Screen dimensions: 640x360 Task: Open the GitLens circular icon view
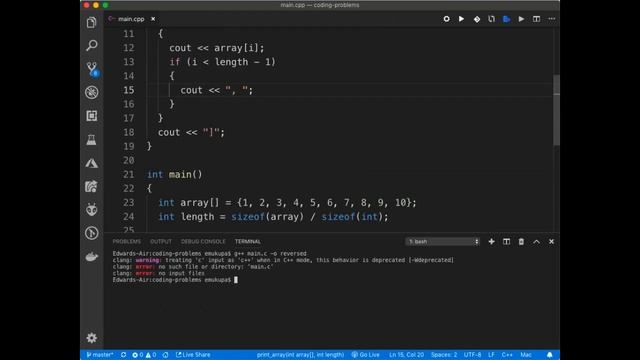click(91, 233)
